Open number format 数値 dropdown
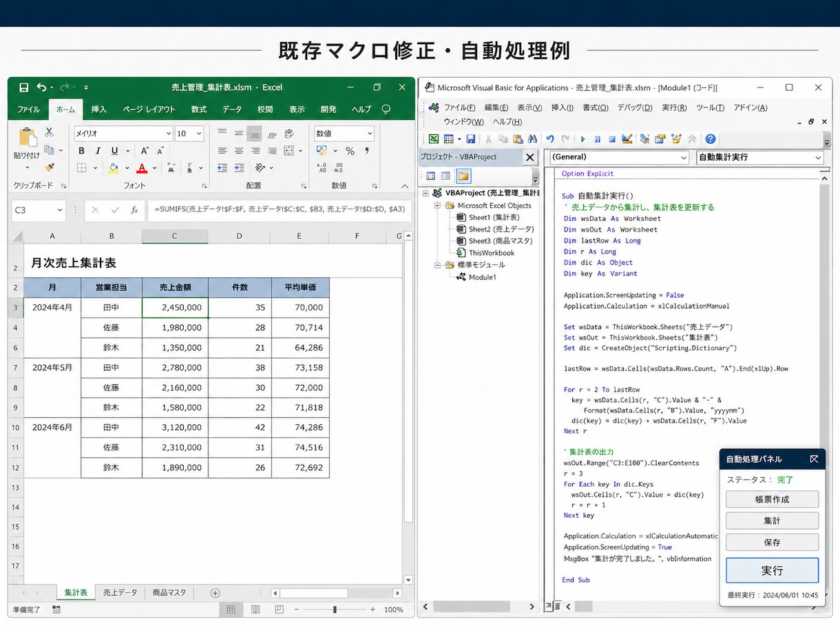The height and width of the screenshot is (630, 840). click(x=370, y=134)
